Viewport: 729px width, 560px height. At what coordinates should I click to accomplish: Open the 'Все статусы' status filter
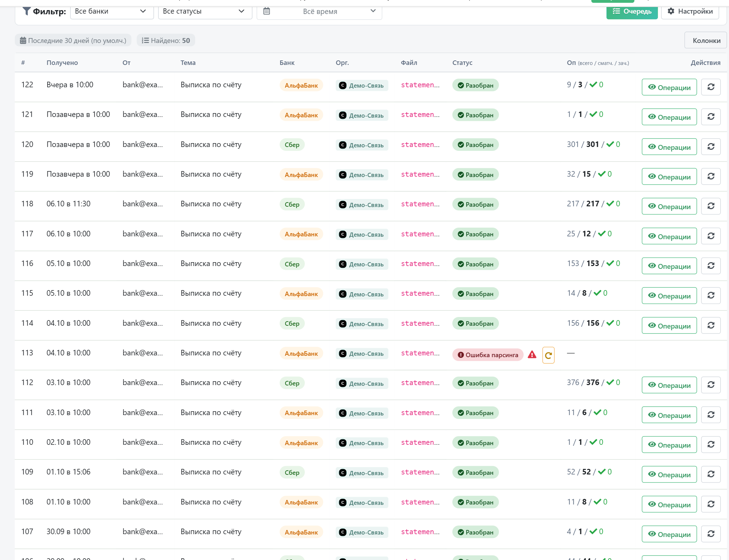[205, 11]
